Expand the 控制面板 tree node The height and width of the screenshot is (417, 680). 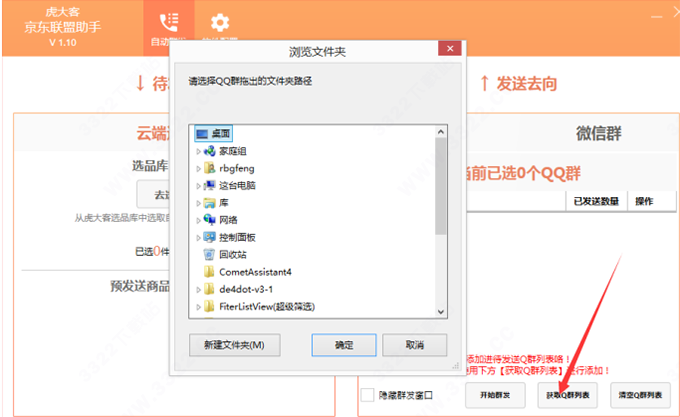click(198, 238)
